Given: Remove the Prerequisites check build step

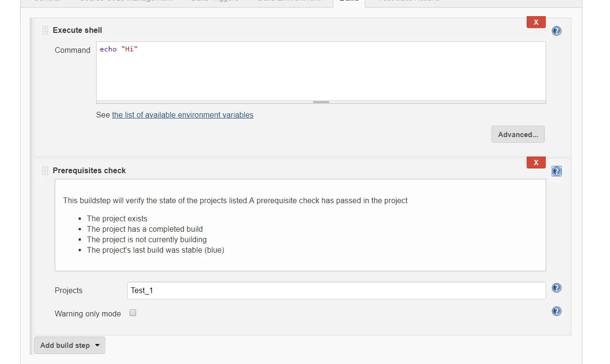Looking at the screenshot, I should 536,163.
